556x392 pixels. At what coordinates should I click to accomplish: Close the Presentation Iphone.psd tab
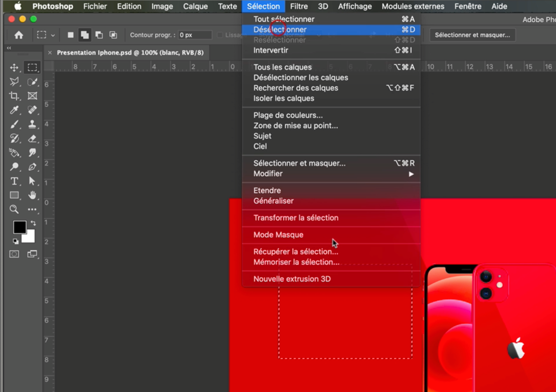pos(50,53)
